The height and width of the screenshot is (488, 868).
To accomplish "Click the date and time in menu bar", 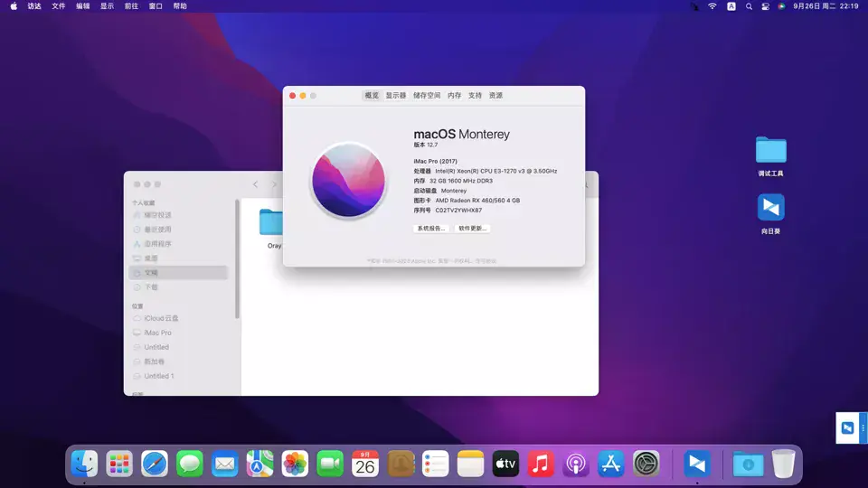I will [826, 6].
